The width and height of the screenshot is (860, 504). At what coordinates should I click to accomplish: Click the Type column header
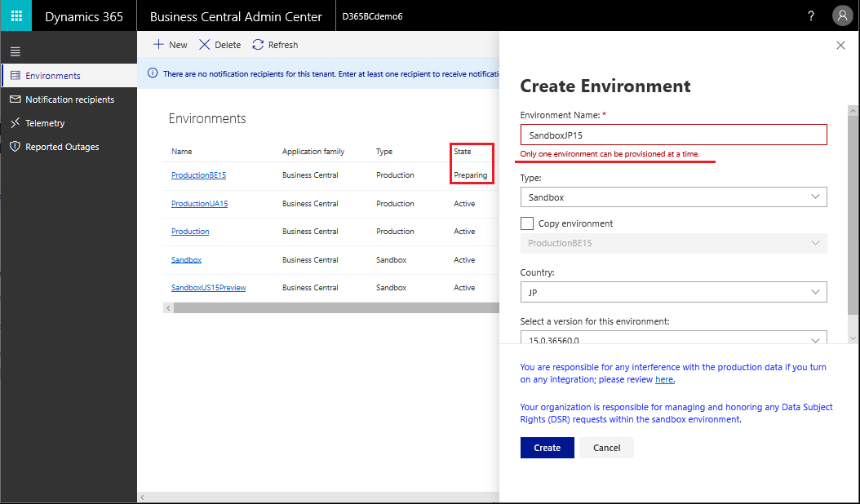pos(384,152)
